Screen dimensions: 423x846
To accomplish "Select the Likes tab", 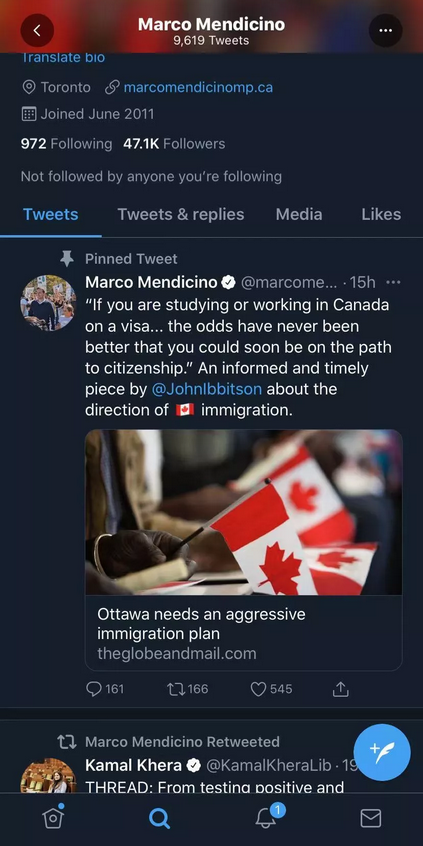I will coord(381,215).
